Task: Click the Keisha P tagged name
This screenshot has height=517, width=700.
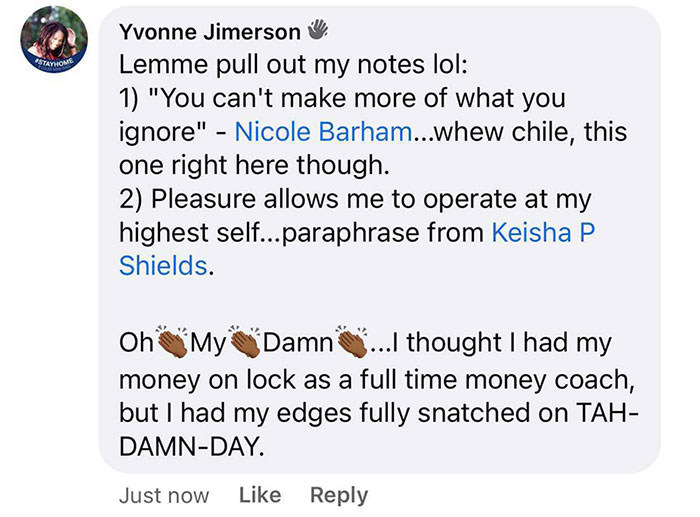Action: [544, 234]
